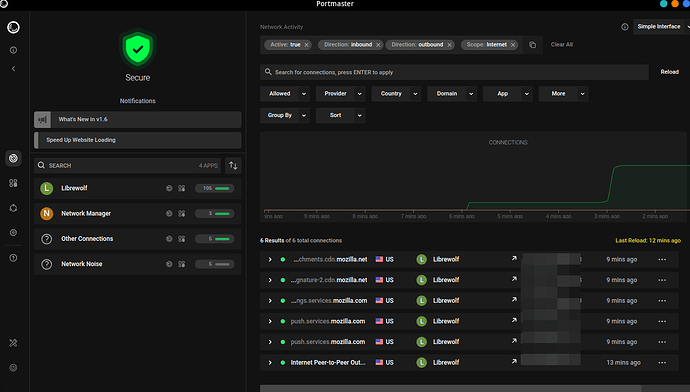The height and width of the screenshot is (392, 690).
Task: Open the What's New in v1.6 notification
Action: 138,119
